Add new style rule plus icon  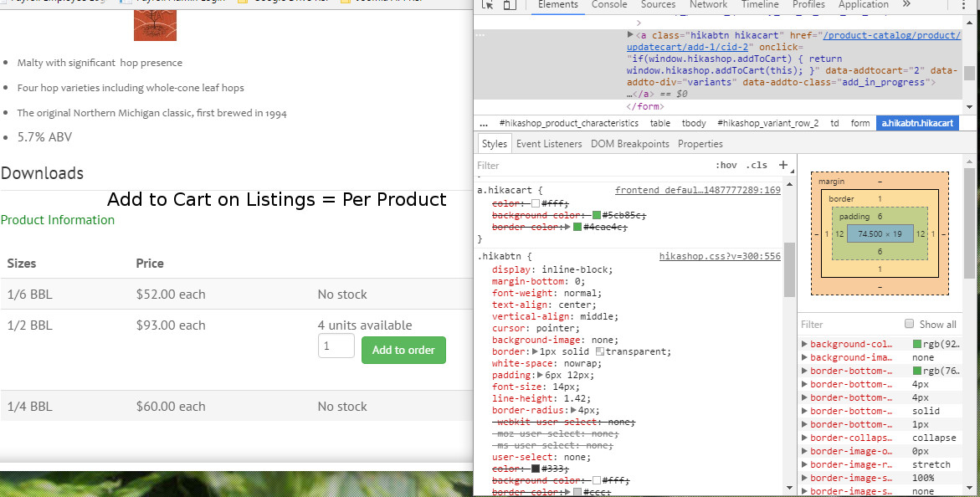click(x=783, y=165)
